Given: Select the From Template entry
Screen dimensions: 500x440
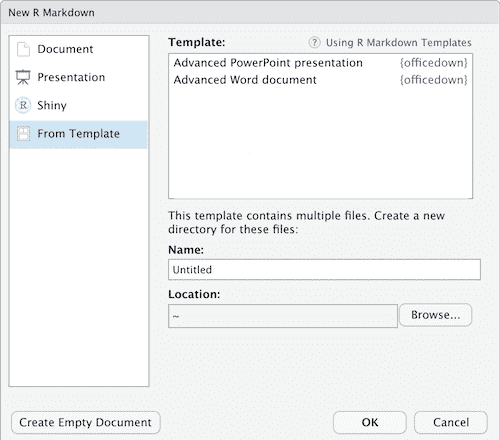Looking at the screenshot, I should 78,134.
